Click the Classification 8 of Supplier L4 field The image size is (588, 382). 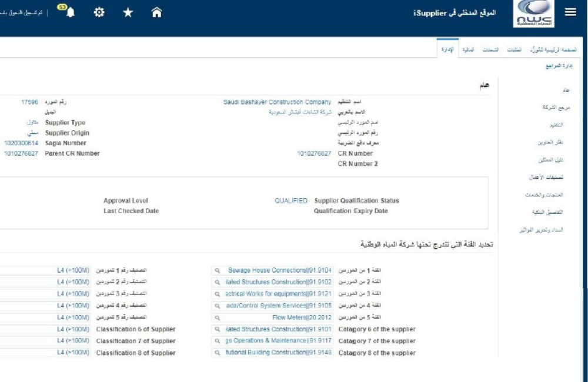pyautogui.click(x=45, y=353)
